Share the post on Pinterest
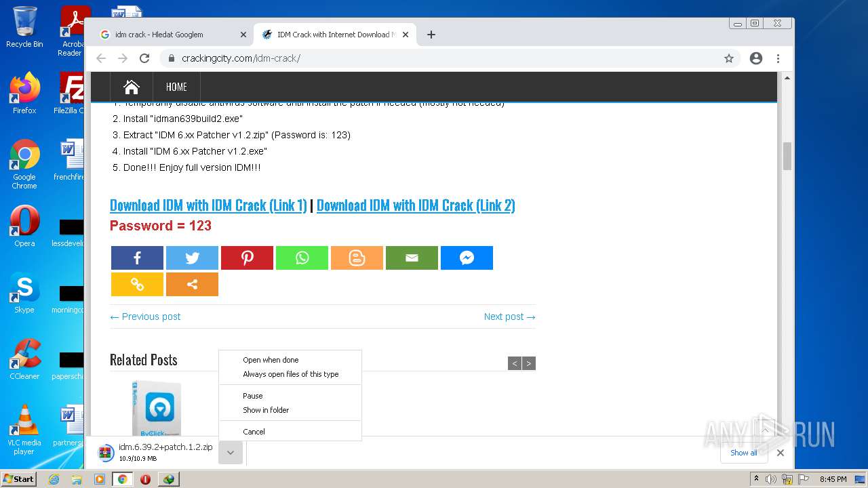 pyautogui.click(x=247, y=258)
